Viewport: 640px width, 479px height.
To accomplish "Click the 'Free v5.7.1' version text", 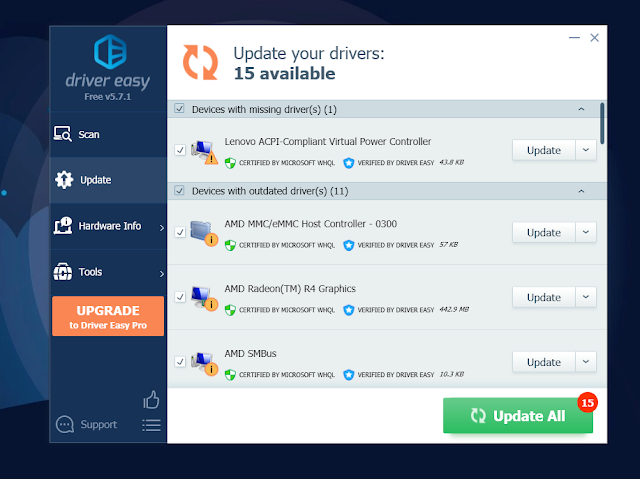I will coord(108,97).
